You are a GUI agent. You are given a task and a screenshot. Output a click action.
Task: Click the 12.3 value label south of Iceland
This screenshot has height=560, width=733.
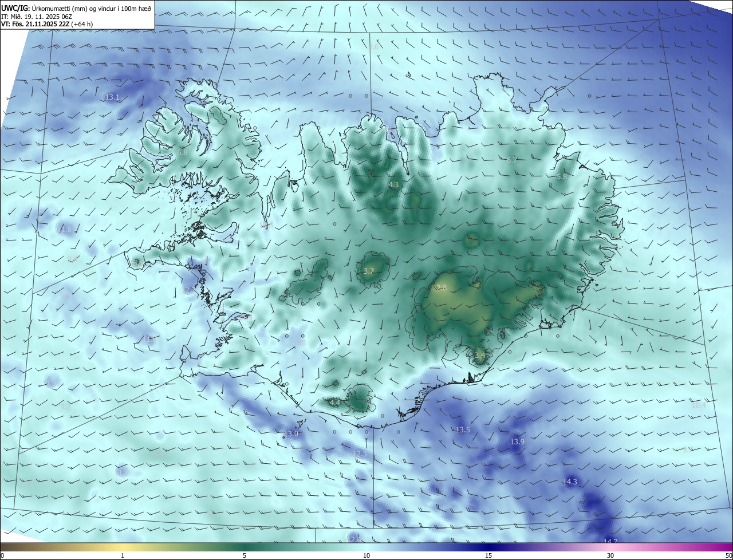(359, 454)
